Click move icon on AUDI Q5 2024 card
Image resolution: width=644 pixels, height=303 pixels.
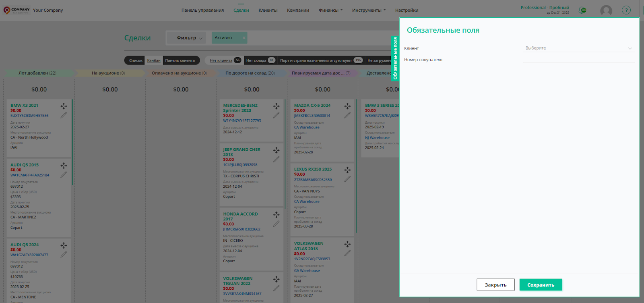[64, 245]
